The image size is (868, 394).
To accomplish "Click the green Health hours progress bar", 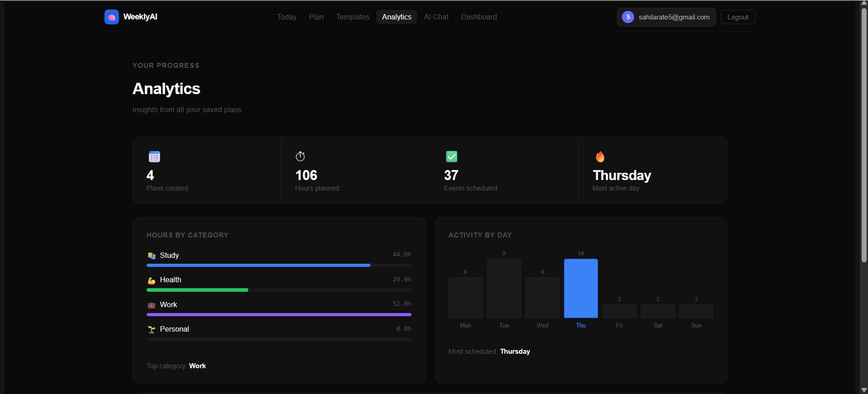I will coord(197,290).
